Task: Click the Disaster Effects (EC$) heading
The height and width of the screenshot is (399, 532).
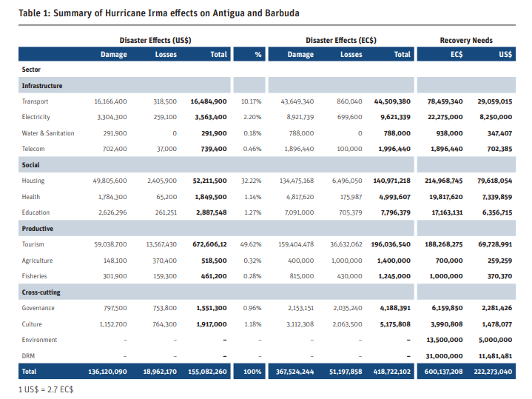Action: (x=341, y=41)
